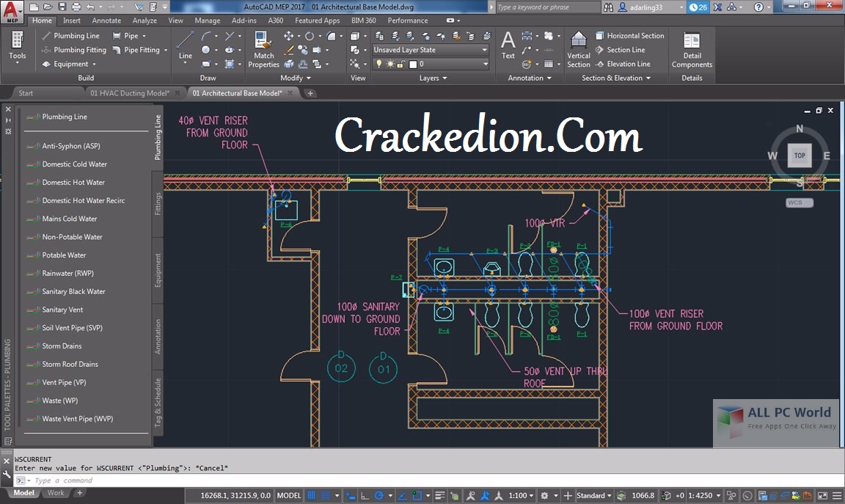Toggle snap mode in status bar
The height and width of the screenshot is (504, 845).
tap(326, 495)
